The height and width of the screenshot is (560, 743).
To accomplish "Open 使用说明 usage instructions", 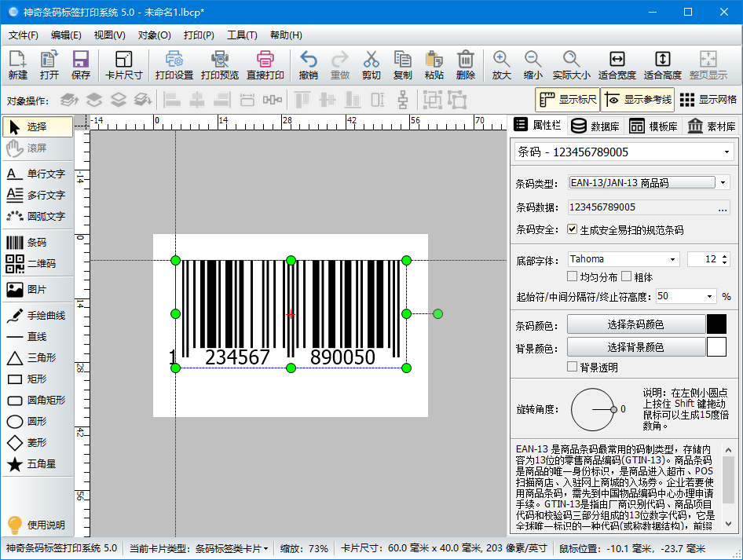I will point(38,525).
